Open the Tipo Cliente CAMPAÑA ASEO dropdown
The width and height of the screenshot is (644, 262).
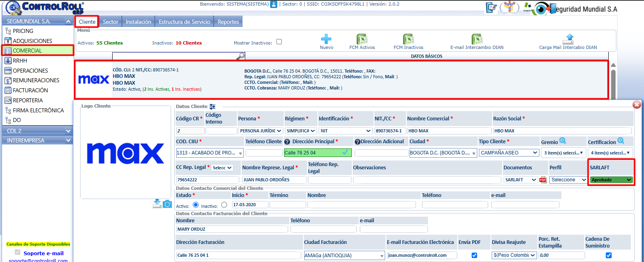509,153
